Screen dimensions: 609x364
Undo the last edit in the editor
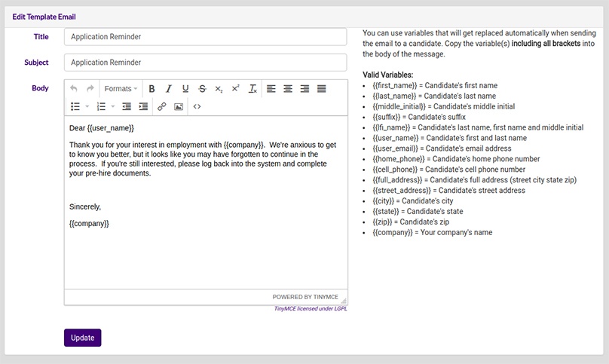[74, 89]
